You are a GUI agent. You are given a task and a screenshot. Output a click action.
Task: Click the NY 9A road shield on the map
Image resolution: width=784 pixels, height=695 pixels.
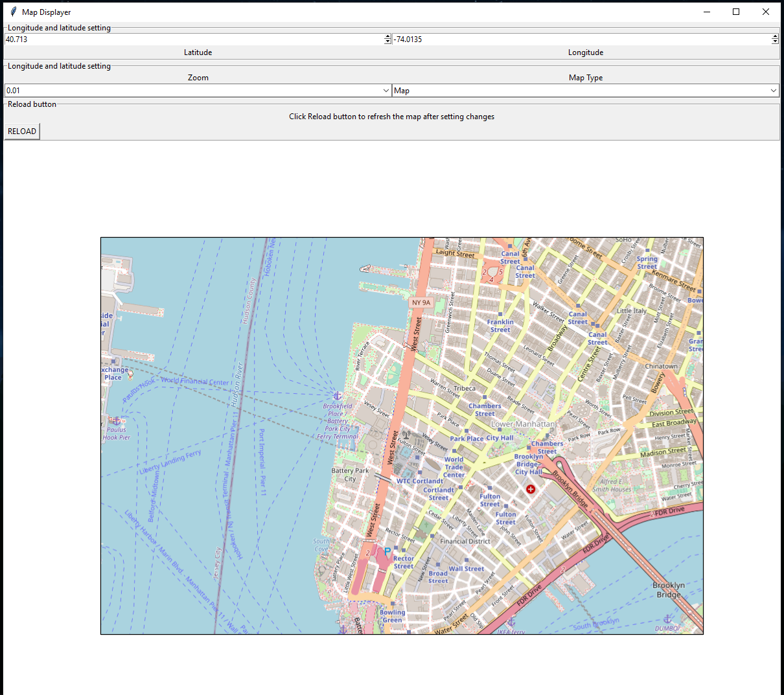point(421,302)
